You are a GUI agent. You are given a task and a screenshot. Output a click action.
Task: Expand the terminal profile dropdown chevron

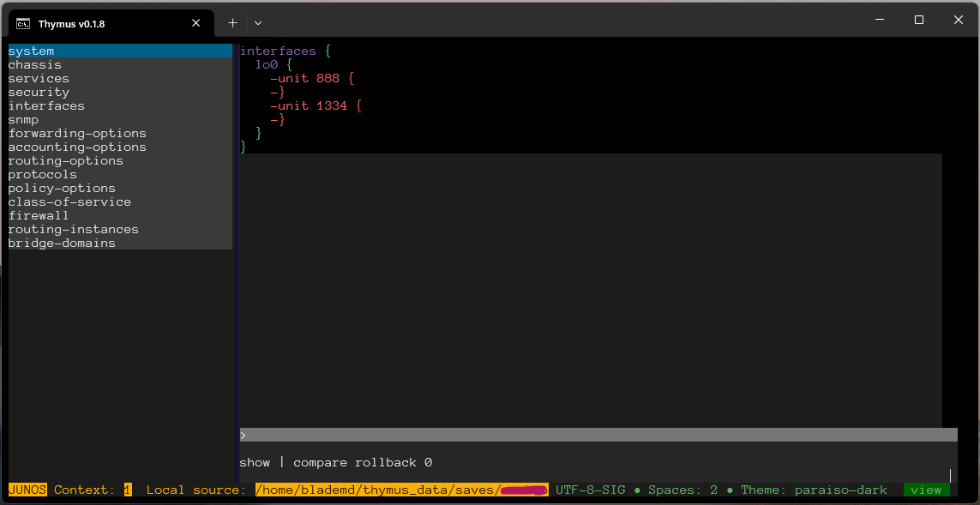point(257,23)
